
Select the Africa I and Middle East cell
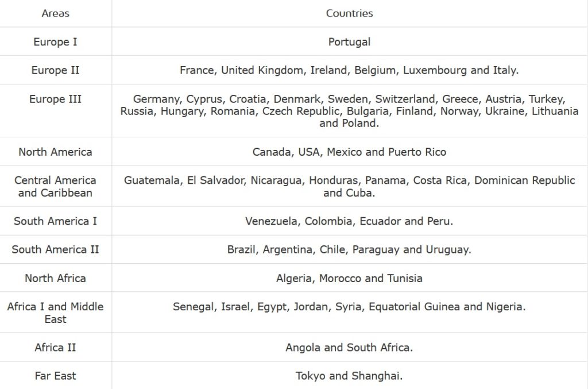pyautogui.click(x=55, y=313)
